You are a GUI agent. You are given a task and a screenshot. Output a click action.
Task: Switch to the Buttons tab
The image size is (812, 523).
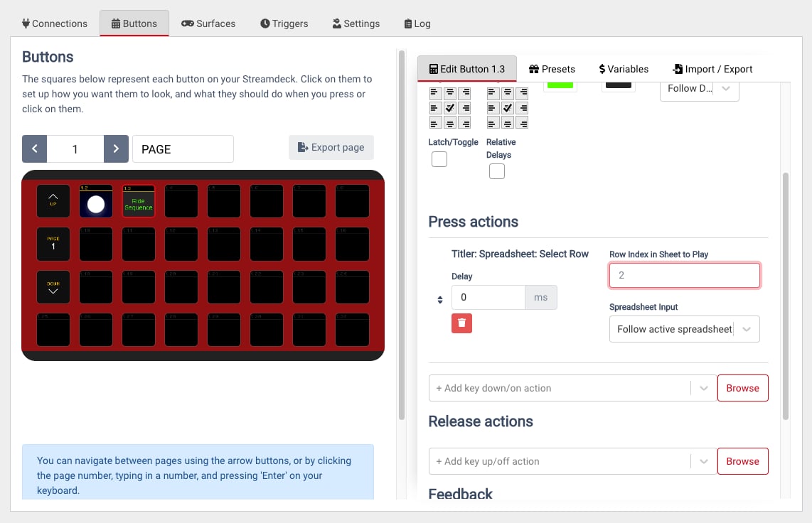point(134,23)
